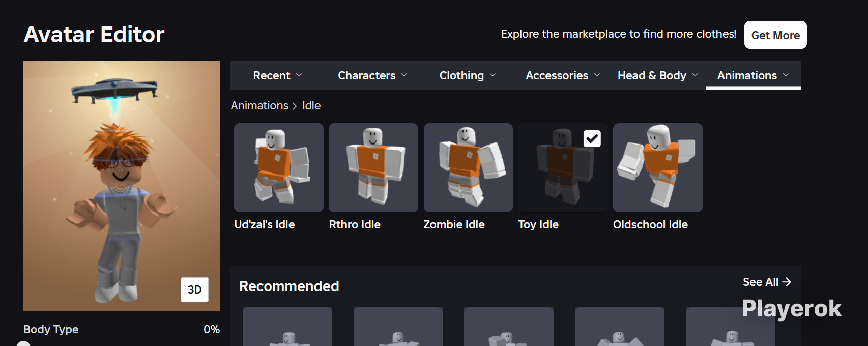Screen dimensions: 868x346
Task: Open the Characters dropdown menu
Action: tap(372, 75)
